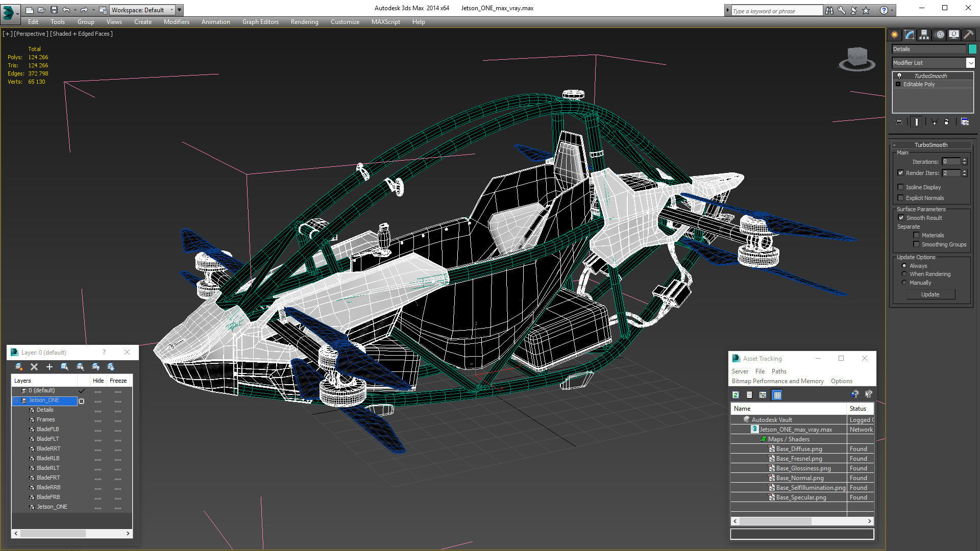Viewport: 980px width, 551px height.
Task: Click Asset Tracking refresh icon
Action: tap(736, 395)
